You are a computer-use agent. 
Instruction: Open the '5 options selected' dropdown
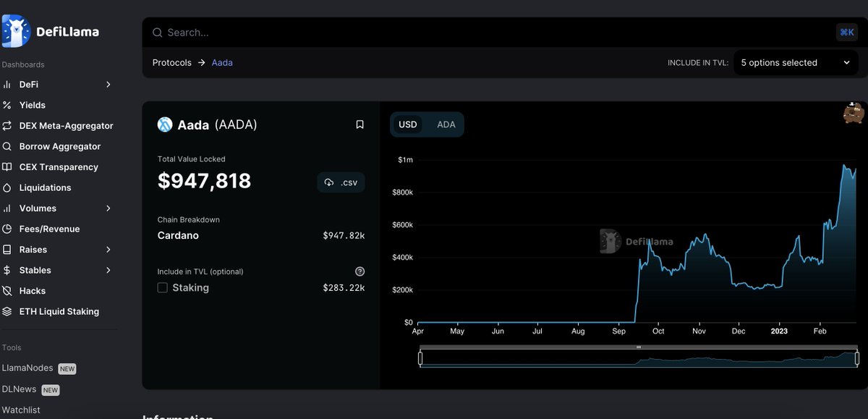[796, 63]
